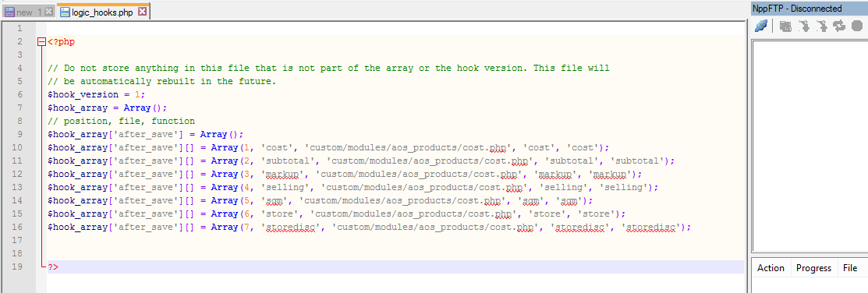Close the logic_hooks.php tab
The width and height of the screenshot is (868, 293).
pos(142,11)
